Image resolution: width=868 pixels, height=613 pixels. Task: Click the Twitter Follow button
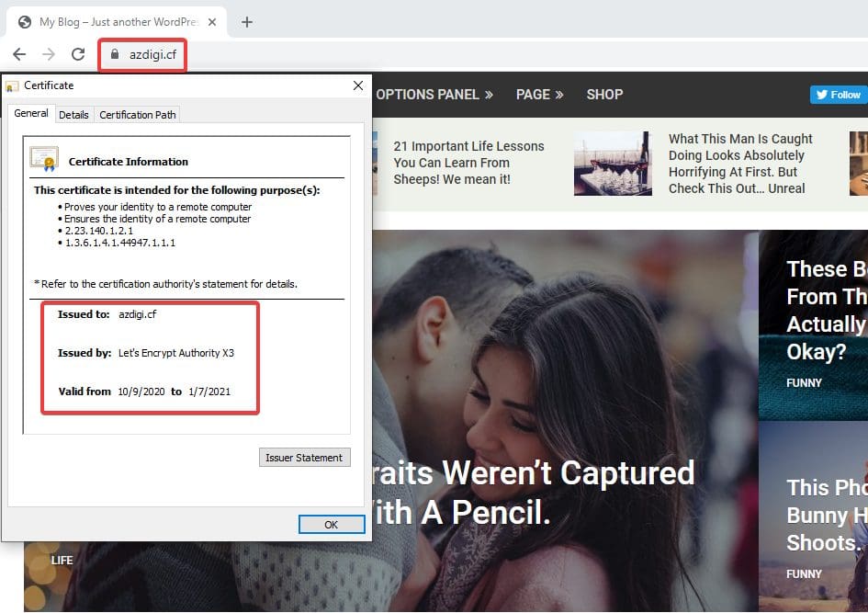pyautogui.click(x=838, y=95)
